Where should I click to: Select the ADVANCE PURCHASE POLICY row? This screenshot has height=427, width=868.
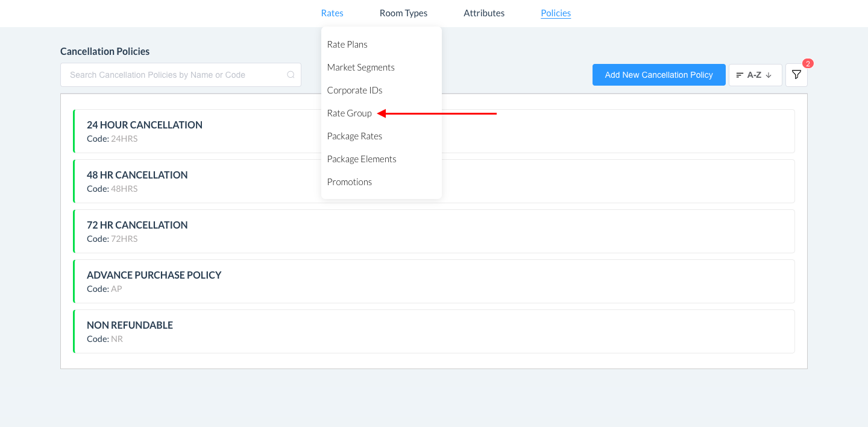(x=154, y=281)
